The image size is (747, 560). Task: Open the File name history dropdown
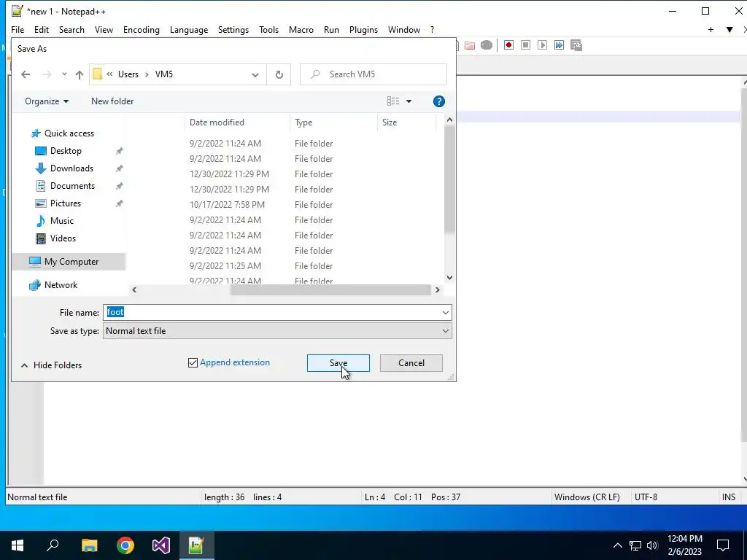[445, 313]
